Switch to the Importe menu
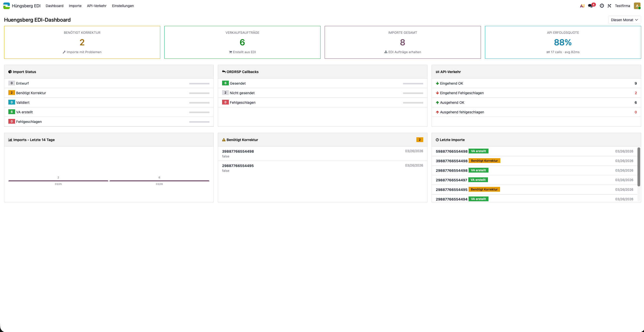644x332 pixels. [75, 6]
